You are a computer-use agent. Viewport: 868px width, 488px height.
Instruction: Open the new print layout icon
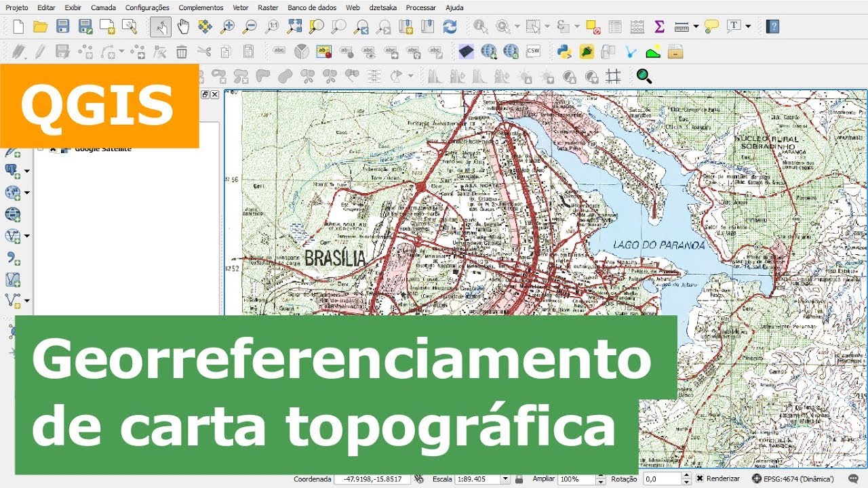(x=107, y=26)
